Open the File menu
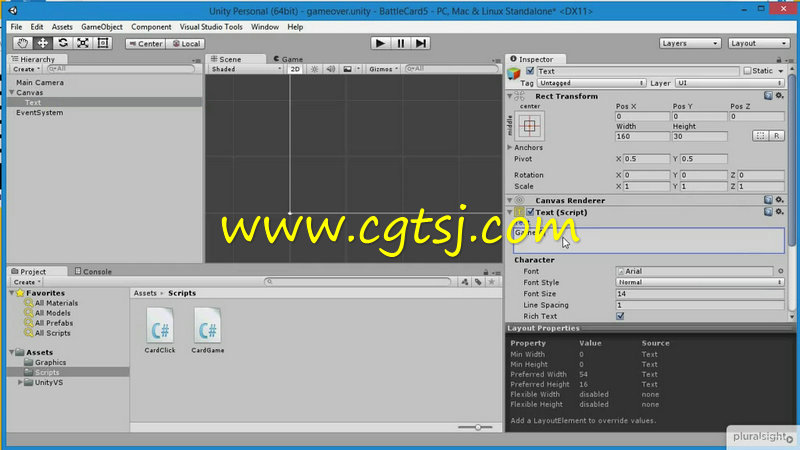This screenshot has width=800, height=450. pos(16,27)
